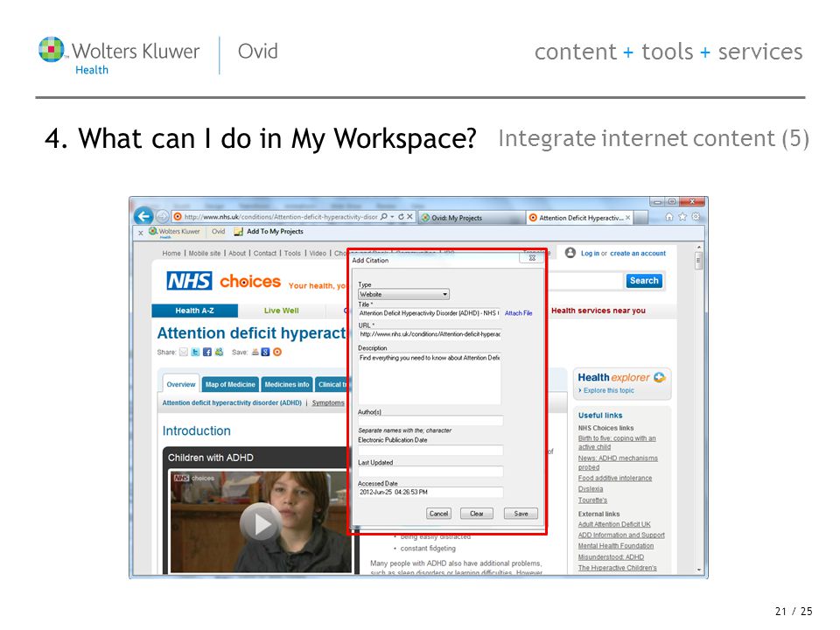Click the URL field in Add Citation
This screenshot has width=840, height=630.
(430, 334)
